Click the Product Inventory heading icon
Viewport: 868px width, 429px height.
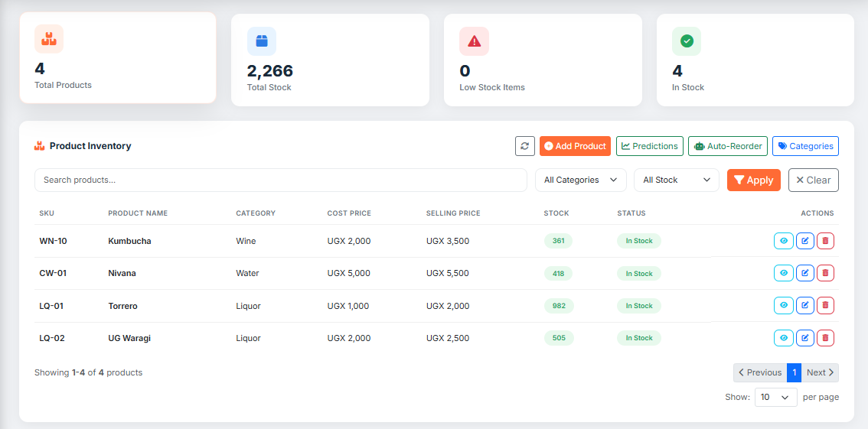(39, 146)
